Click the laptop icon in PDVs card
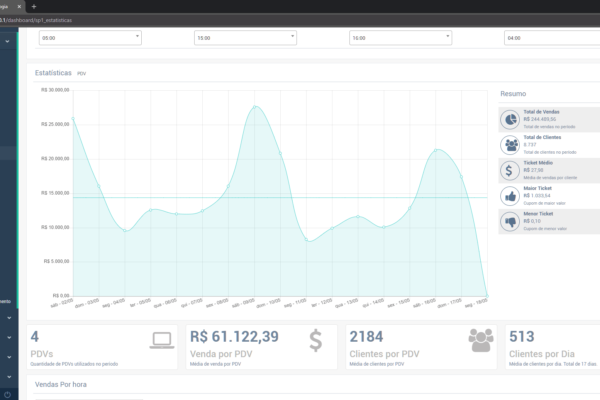This screenshot has height=400, width=600. click(162, 340)
